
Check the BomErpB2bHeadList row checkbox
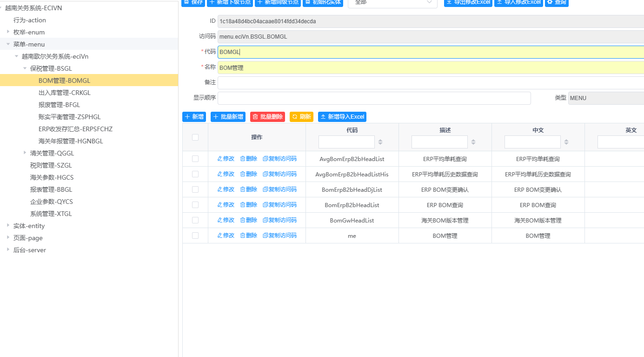tap(195, 205)
